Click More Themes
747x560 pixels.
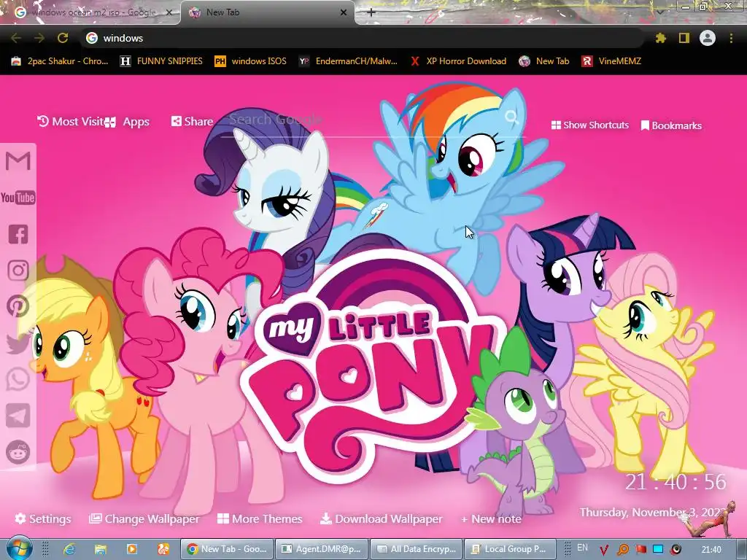[x=260, y=518]
